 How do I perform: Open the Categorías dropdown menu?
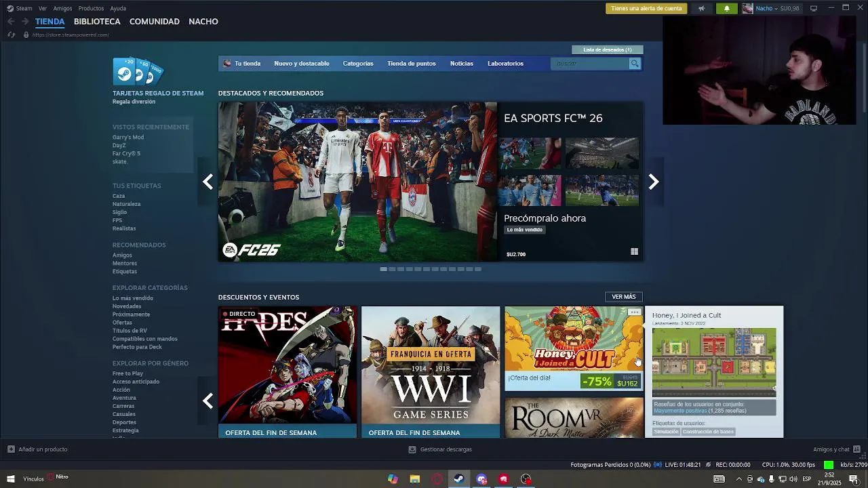click(x=358, y=64)
